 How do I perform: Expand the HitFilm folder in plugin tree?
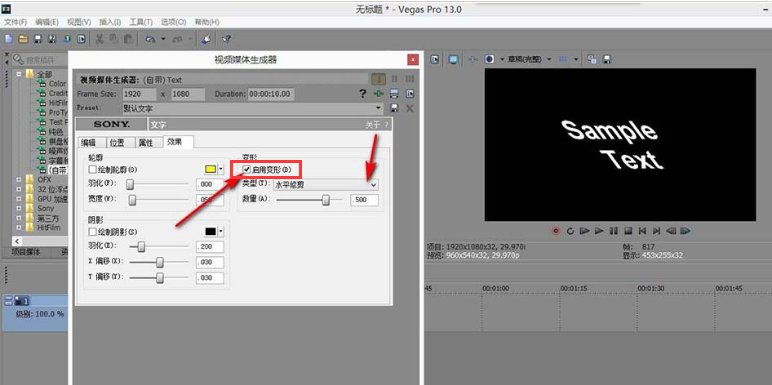pyautogui.click(x=19, y=227)
